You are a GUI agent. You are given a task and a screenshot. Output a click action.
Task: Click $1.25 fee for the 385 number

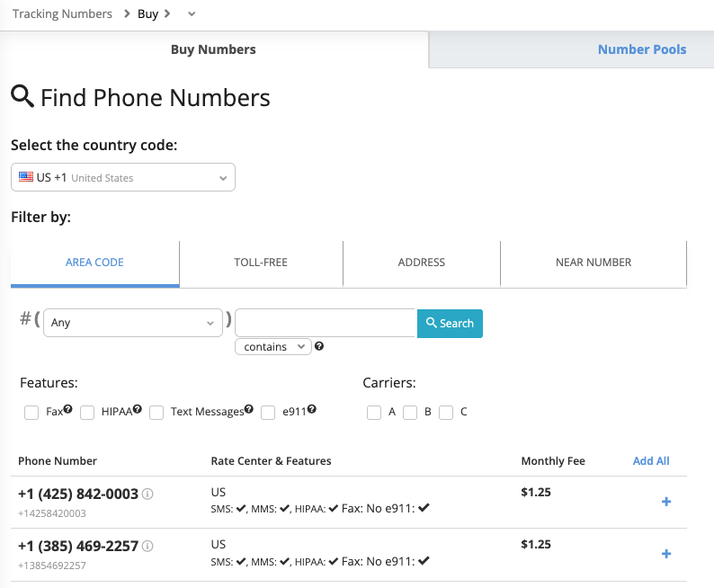(x=536, y=544)
